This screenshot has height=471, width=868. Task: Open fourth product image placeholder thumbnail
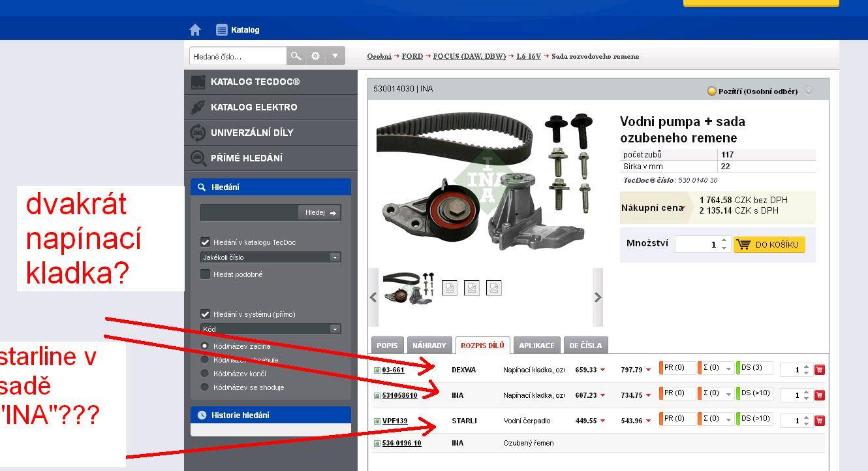point(494,288)
